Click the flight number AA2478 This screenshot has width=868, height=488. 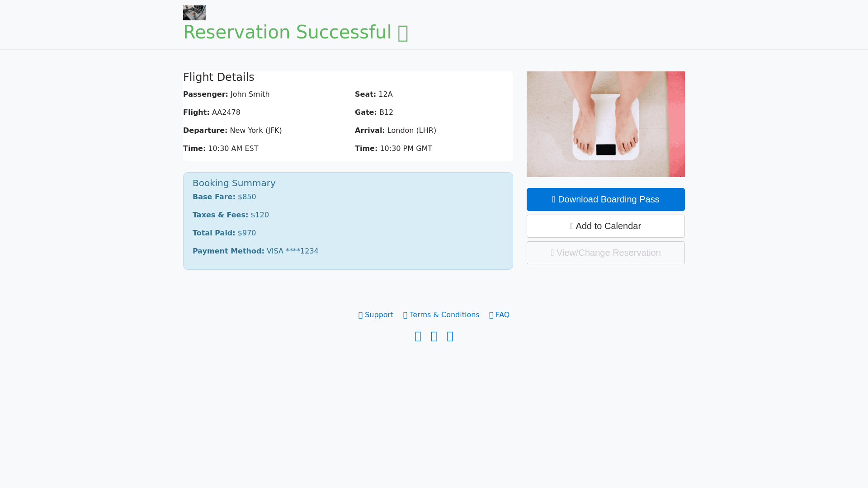coord(226,113)
